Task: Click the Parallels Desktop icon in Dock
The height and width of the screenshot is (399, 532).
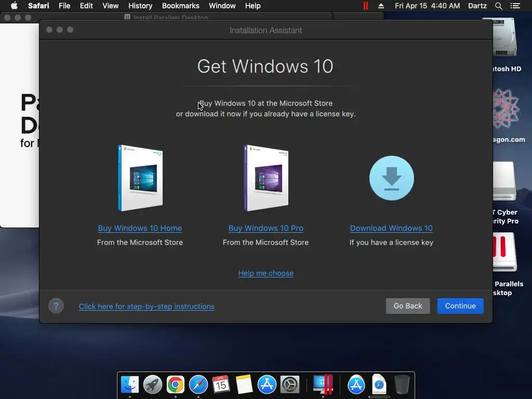Action: click(x=323, y=384)
